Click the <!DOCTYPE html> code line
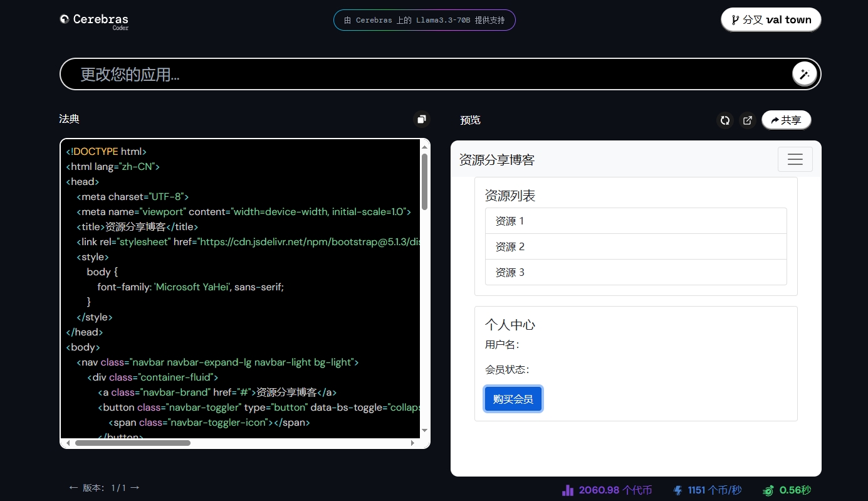This screenshot has height=501, width=868. click(107, 152)
